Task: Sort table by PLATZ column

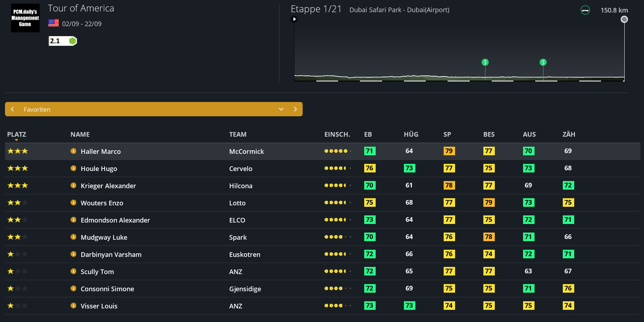Action: tap(16, 135)
